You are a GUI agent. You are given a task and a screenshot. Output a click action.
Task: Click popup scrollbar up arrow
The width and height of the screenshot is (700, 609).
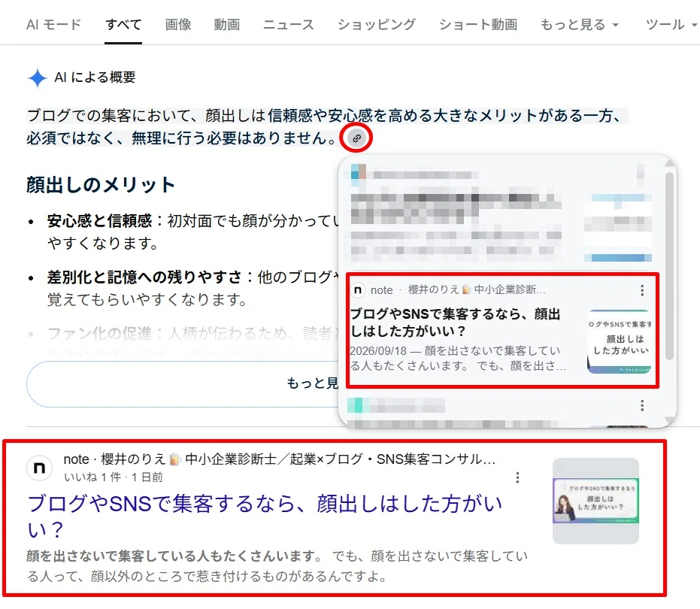pos(668,163)
